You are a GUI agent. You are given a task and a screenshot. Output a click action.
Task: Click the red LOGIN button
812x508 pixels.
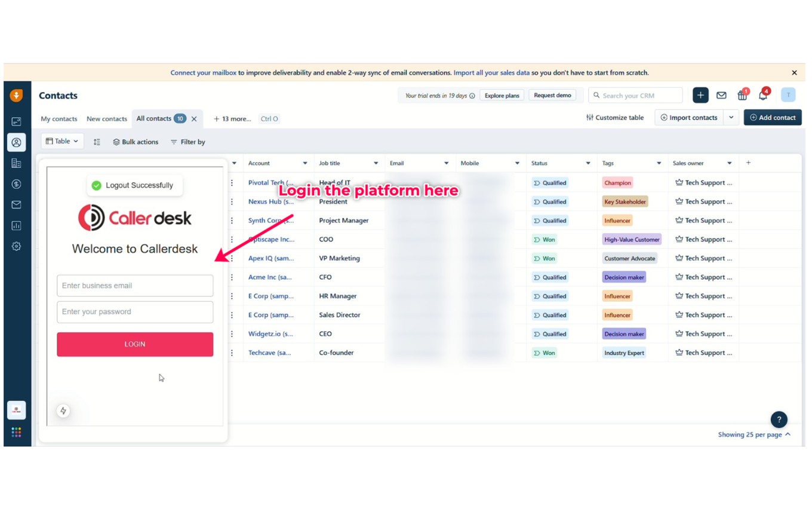pos(135,344)
